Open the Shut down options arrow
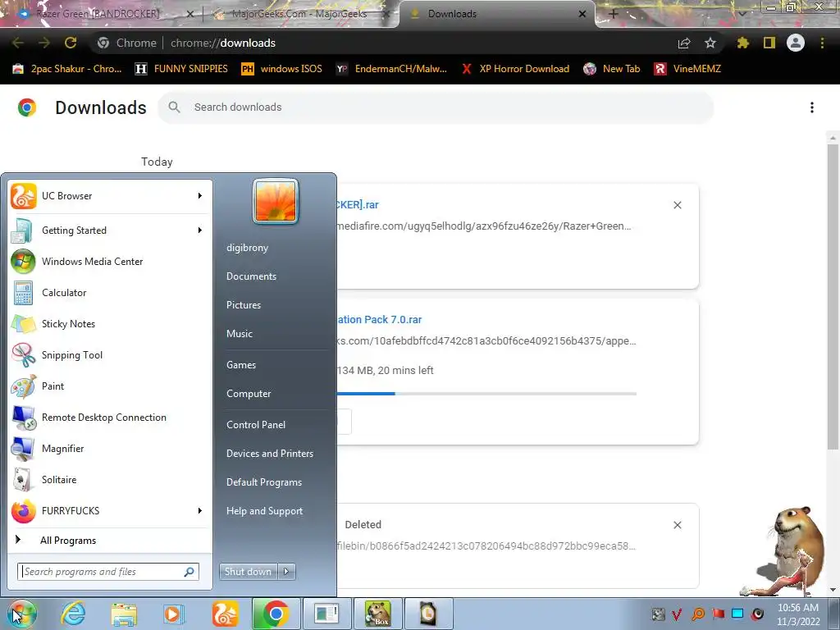Image resolution: width=840 pixels, height=630 pixels. (x=286, y=572)
